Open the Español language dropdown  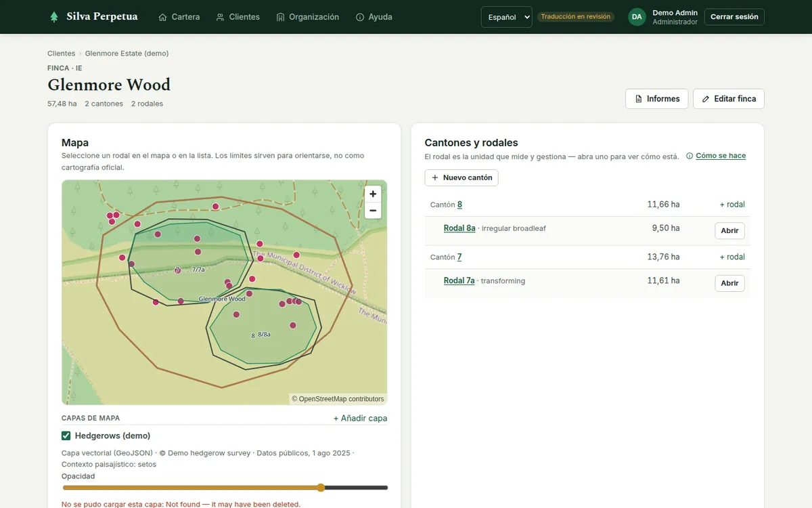[506, 17]
